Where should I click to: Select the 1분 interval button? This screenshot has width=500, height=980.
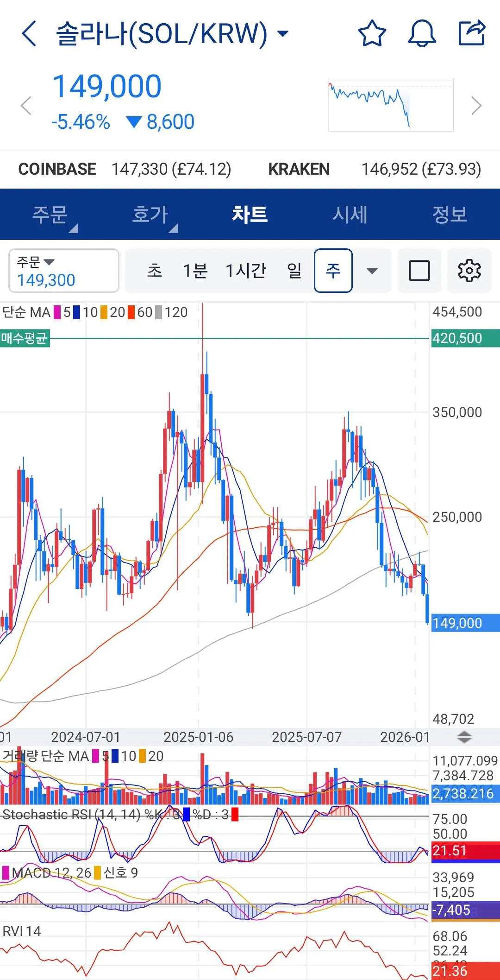coord(195,271)
